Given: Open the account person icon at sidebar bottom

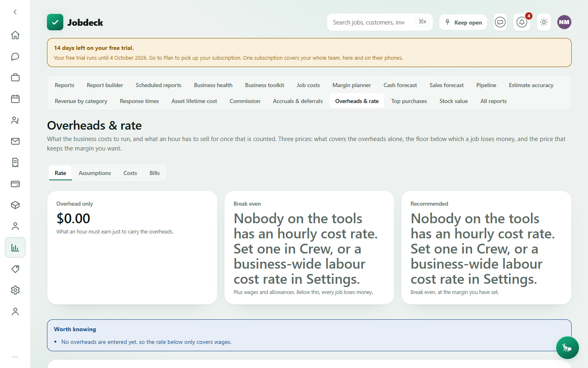Looking at the screenshot, I should click(15, 312).
